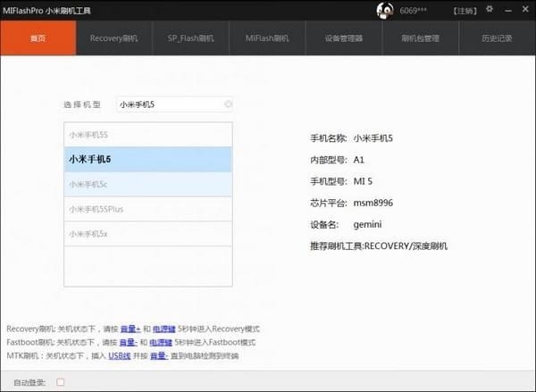The image size is (536, 392).
Task: Click the 注销 logout button
Action: pos(465,11)
